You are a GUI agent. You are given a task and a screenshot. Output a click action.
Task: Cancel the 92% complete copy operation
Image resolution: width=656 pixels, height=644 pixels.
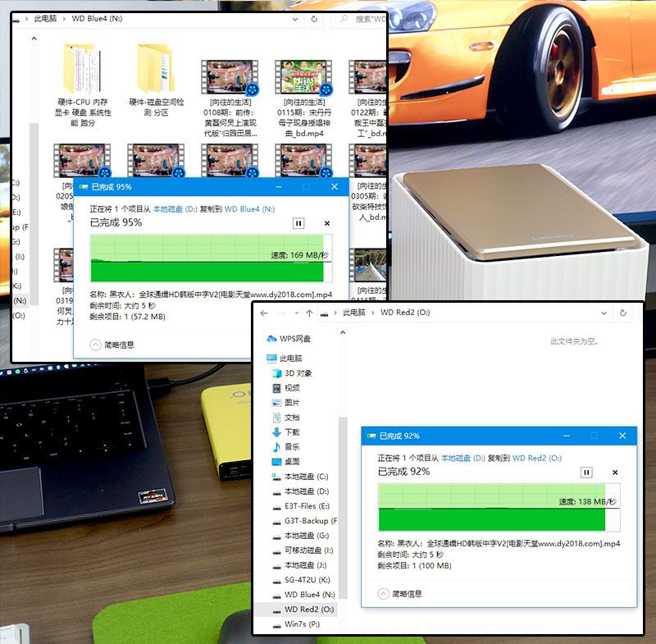point(615,473)
